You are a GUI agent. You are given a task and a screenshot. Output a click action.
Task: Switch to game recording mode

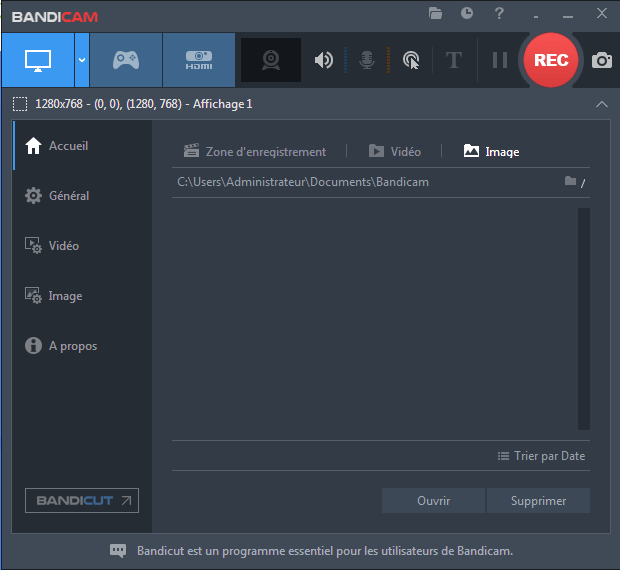click(x=126, y=60)
